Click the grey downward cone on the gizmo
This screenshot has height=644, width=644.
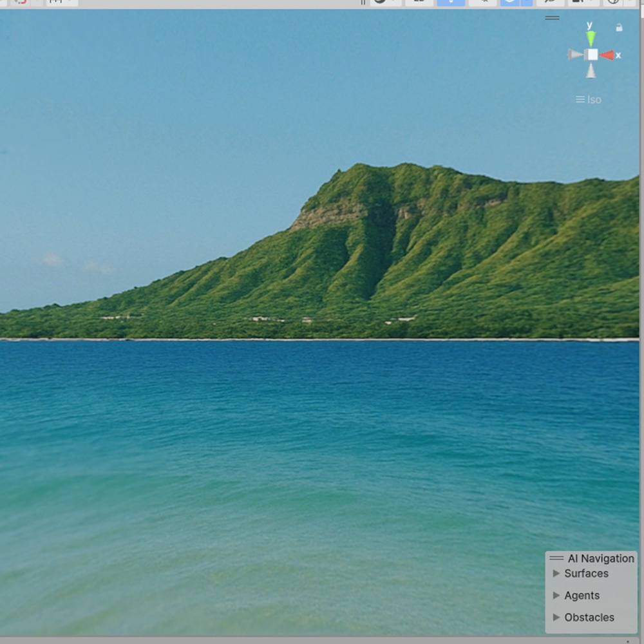(591, 71)
